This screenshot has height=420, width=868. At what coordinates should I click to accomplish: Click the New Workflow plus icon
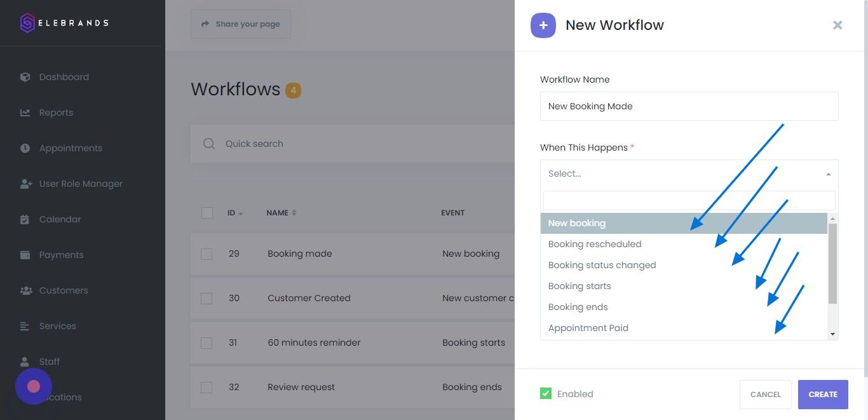pos(543,25)
